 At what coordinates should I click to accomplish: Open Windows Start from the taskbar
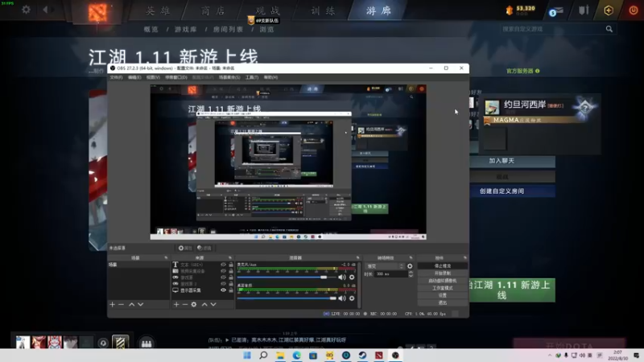click(247, 356)
